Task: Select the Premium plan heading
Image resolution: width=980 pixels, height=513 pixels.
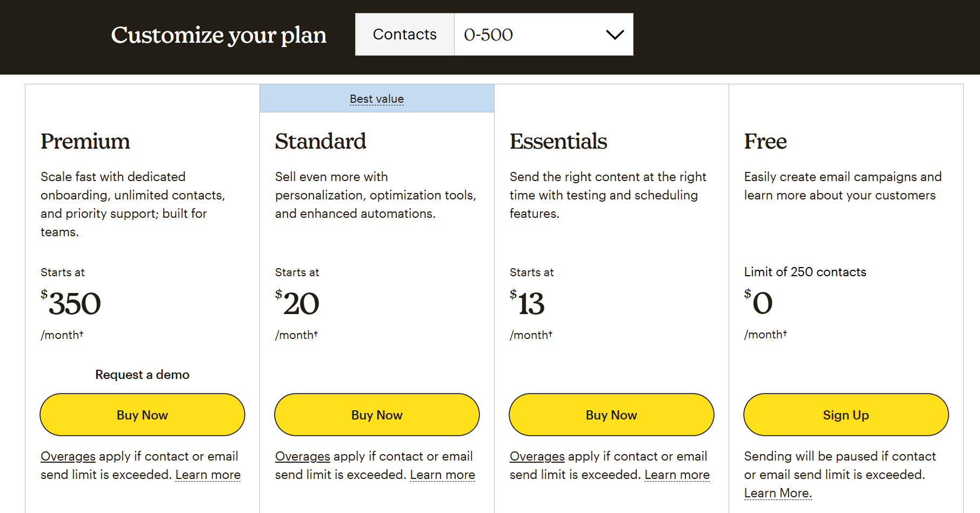Action: (x=85, y=142)
